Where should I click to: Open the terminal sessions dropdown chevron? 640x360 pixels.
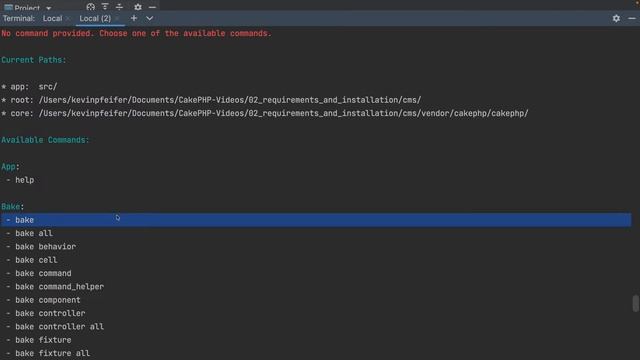click(x=149, y=18)
